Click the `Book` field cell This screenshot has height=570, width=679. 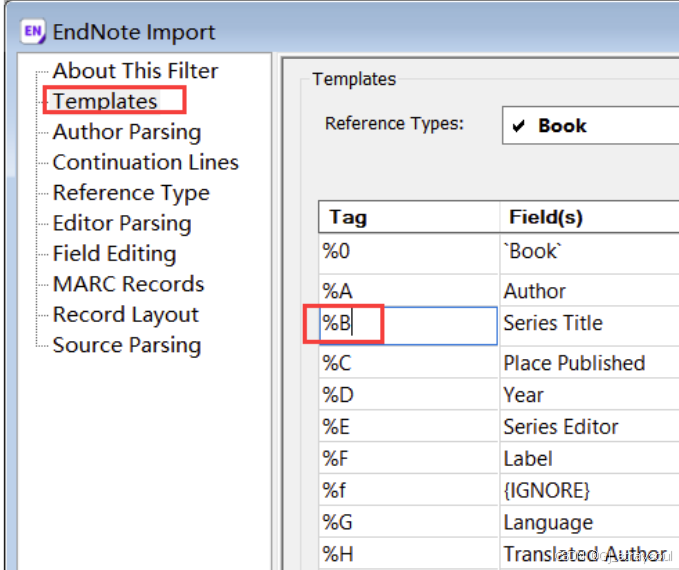[x=589, y=253]
